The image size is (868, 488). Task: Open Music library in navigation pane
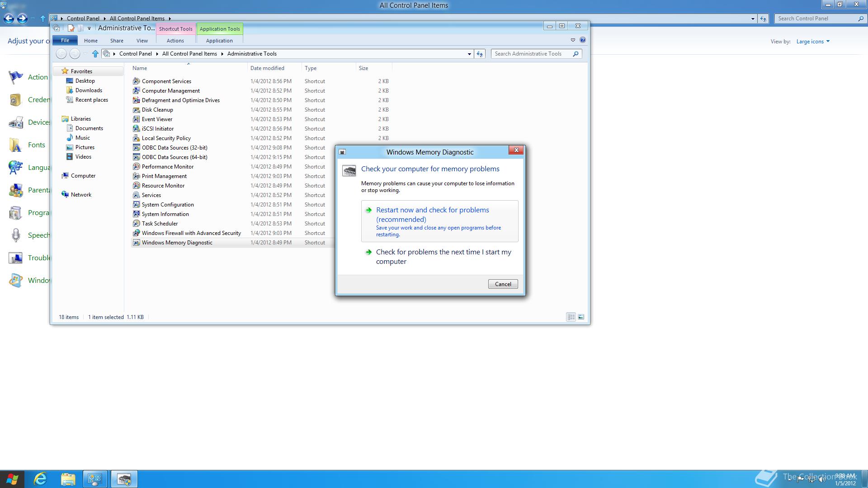pos(82,138)
